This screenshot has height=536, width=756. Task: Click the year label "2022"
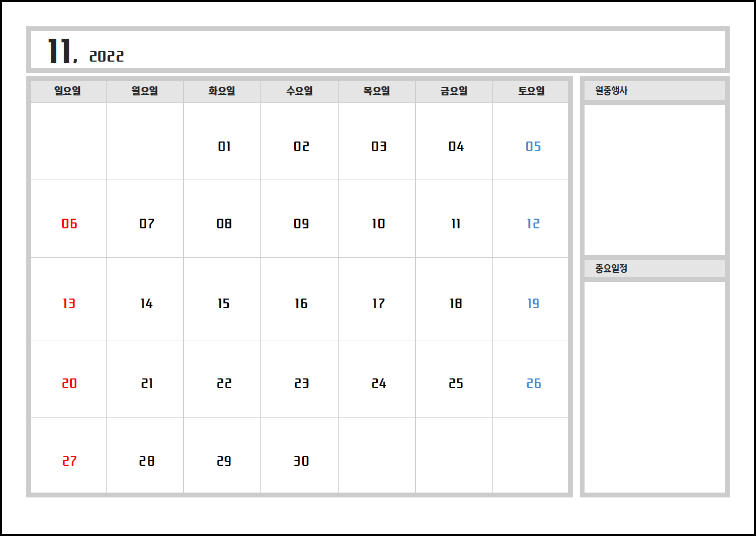pyautogui.click(x=107, y=56)
